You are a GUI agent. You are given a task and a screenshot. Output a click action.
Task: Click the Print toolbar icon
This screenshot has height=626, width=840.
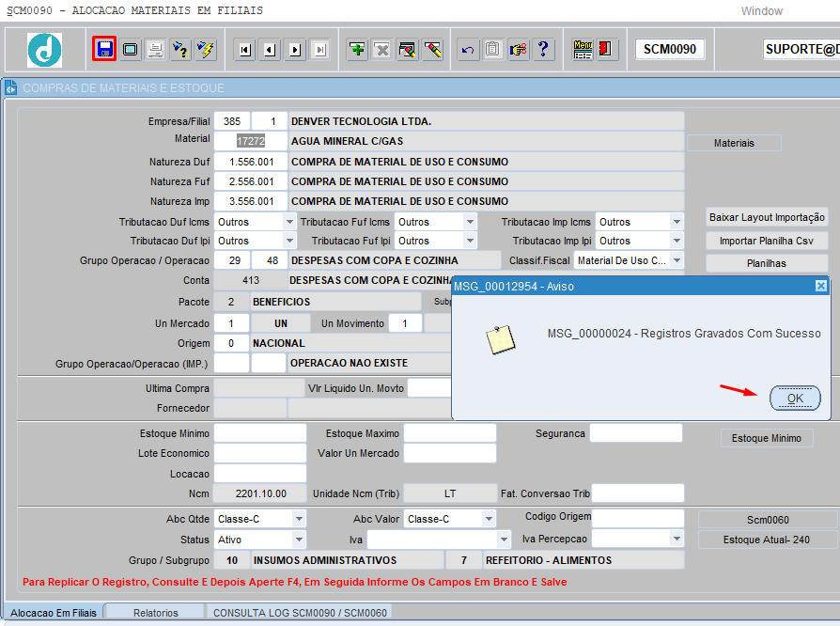click(x=155, y=50)
